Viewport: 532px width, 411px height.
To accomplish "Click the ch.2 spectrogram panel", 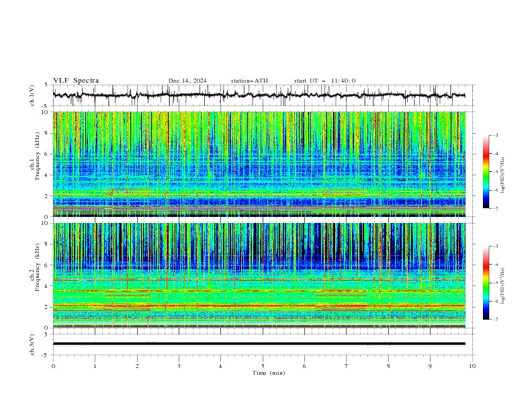I will [259, 275].
